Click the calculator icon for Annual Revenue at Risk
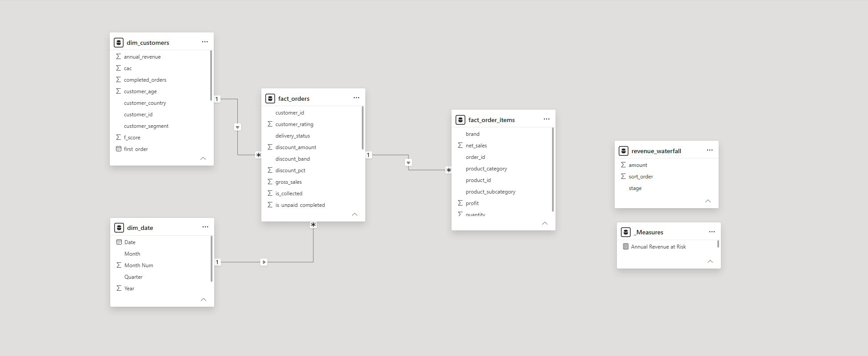Viewport: 868px width, 356px height. (626, 246)
